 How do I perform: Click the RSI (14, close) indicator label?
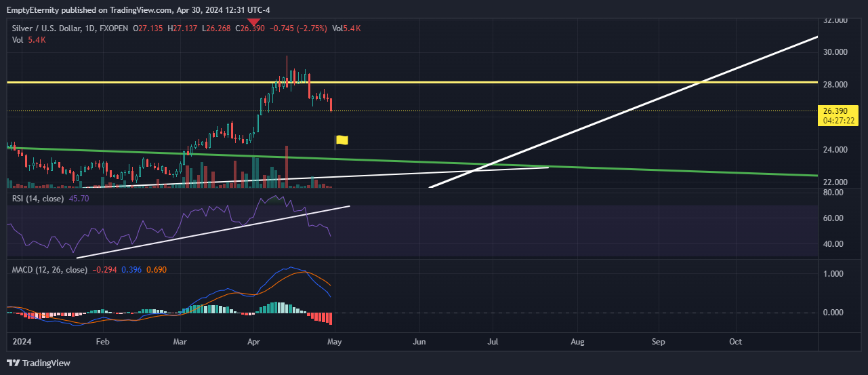click(38, 199)
